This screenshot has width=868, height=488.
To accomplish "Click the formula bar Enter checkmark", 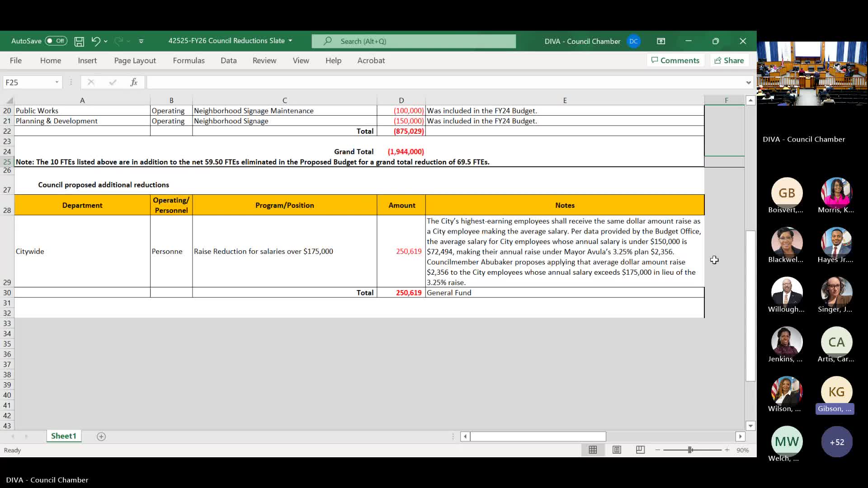I will click(x=113, y=82).
